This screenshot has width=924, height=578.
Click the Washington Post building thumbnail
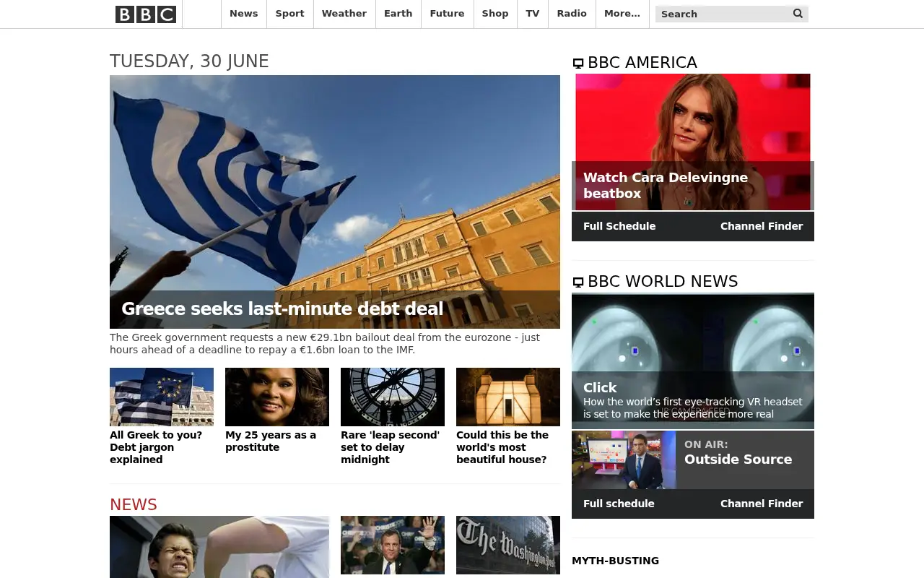coord(508,545)
